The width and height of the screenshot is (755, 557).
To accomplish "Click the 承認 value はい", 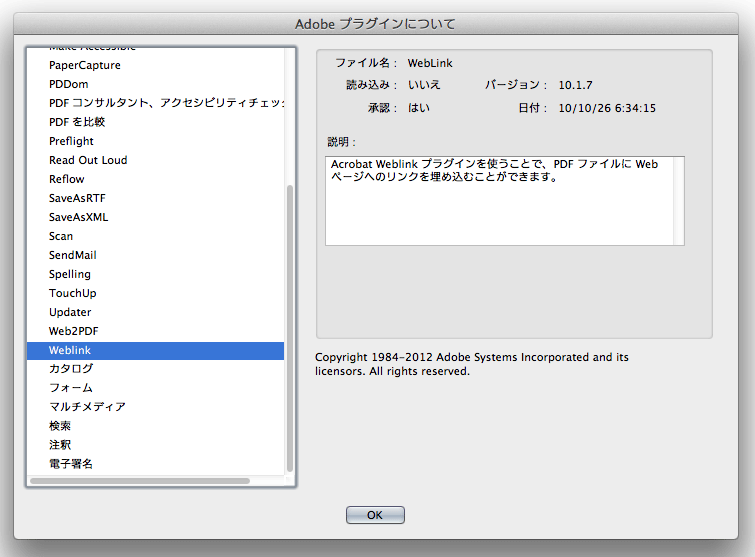I will click(x=419, y=108).
